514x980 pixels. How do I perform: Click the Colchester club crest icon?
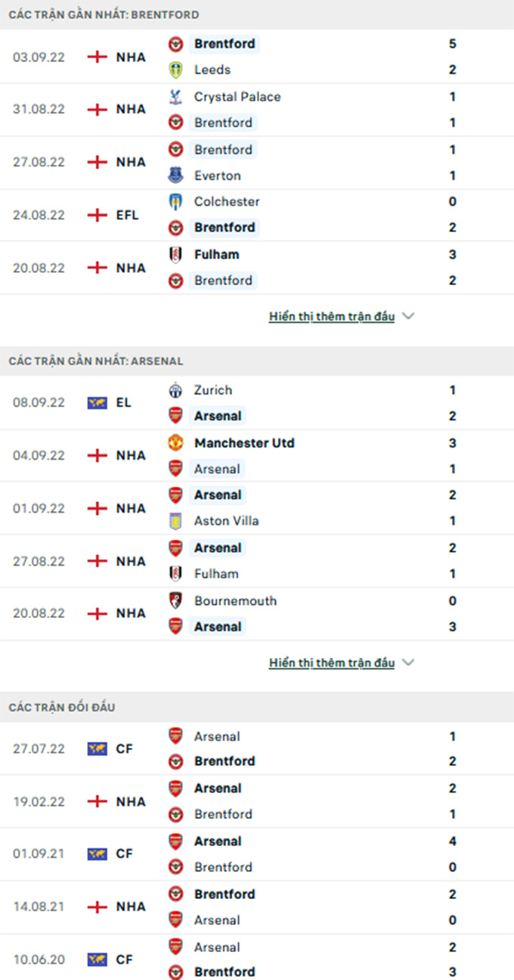tap(175, 202)
